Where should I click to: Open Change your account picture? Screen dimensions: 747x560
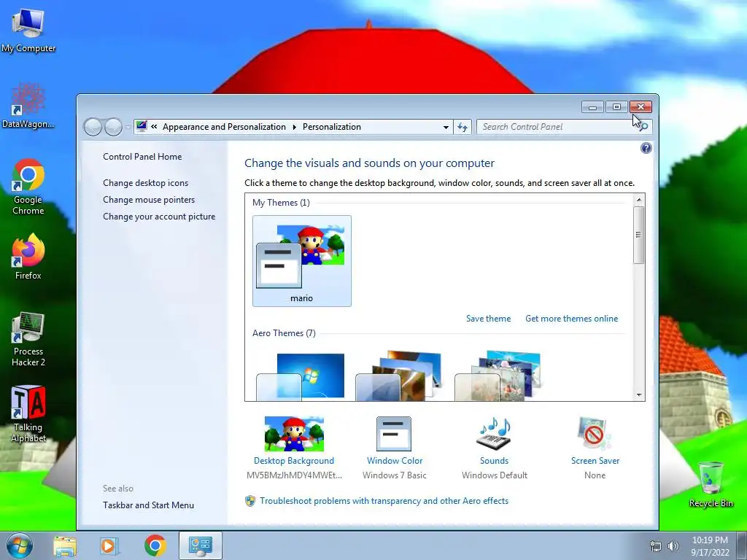coord(158,217)
